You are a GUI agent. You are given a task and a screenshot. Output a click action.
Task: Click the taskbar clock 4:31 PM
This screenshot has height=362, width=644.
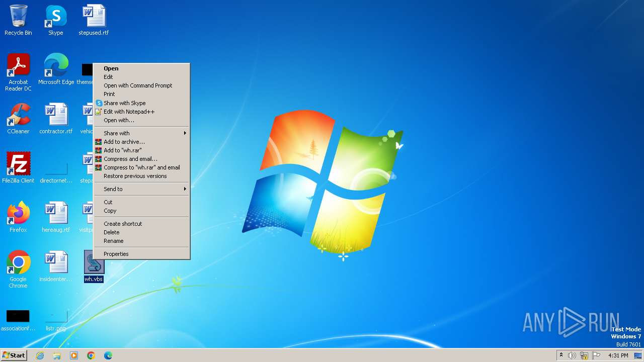(618, 355)
